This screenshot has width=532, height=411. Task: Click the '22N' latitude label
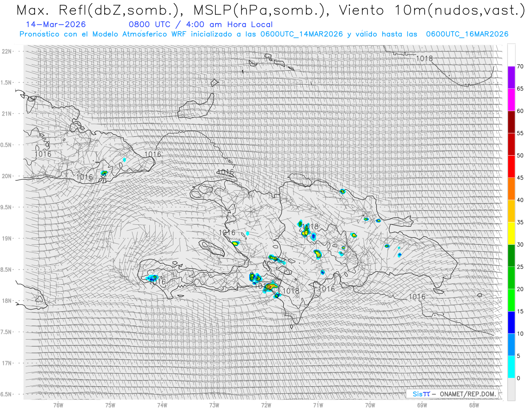7,51
